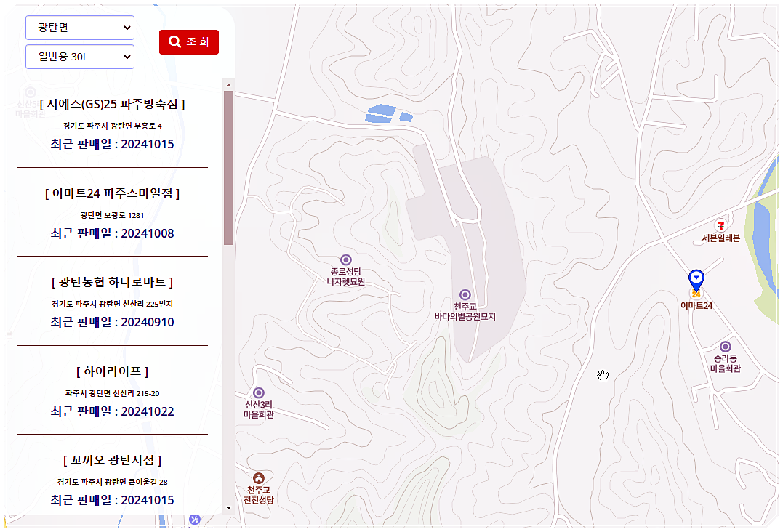The height and width of the screenshot is (532, 783).
Task: Click the 세븐일레븐 store icon on the map
Action: (720, 225)
